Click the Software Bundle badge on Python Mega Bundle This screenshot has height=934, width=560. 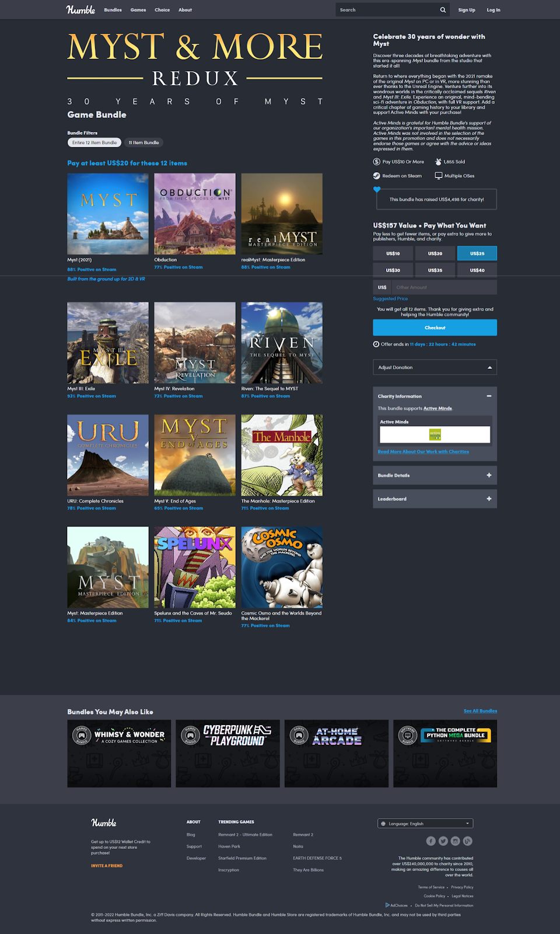click(x=408, y=735)
